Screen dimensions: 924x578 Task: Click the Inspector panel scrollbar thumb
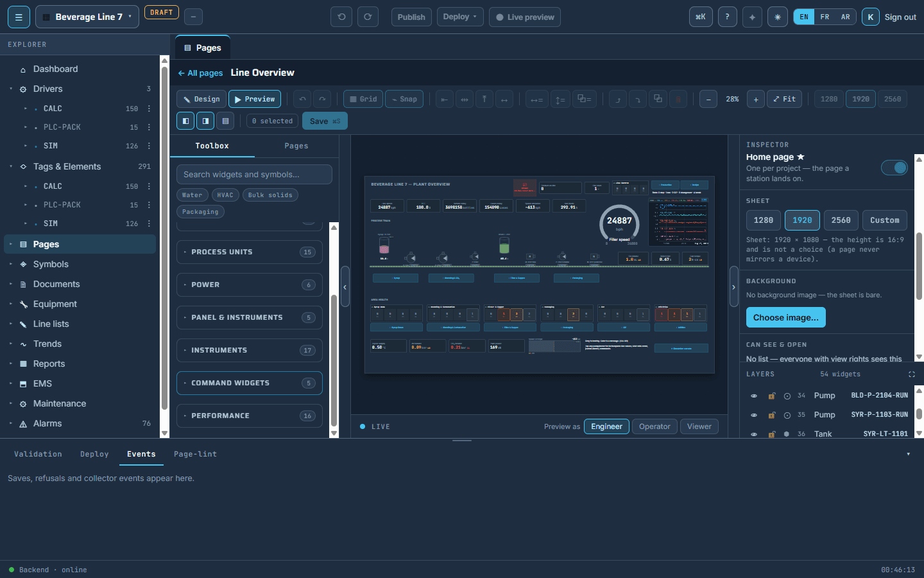pyautogui.click(x=919, y=266)
